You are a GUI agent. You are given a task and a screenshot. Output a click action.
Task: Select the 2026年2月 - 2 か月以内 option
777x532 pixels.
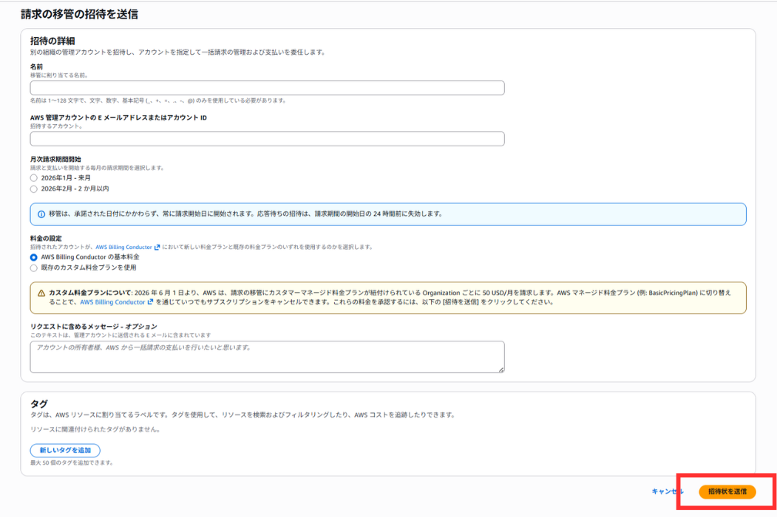(x=34, y=189)
